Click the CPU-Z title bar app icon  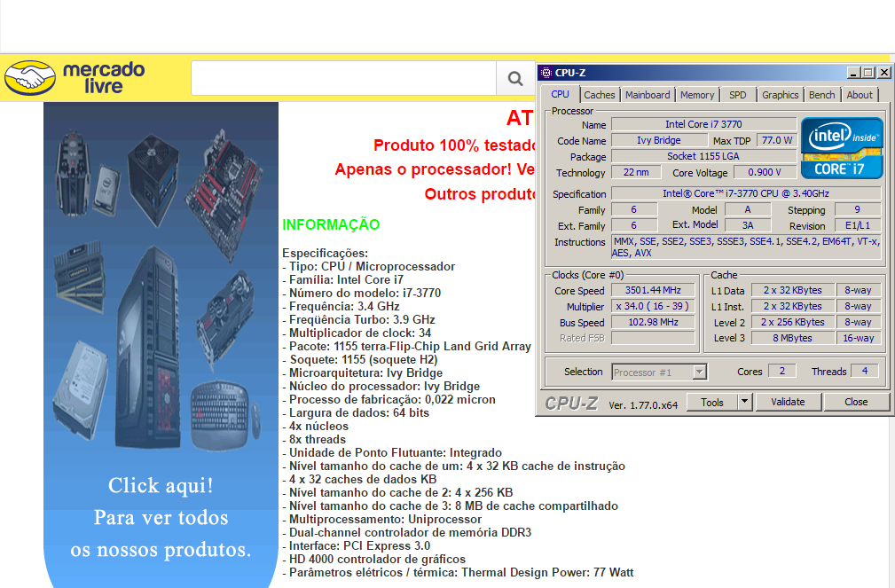pyautogui.click(x=546, y=73)
